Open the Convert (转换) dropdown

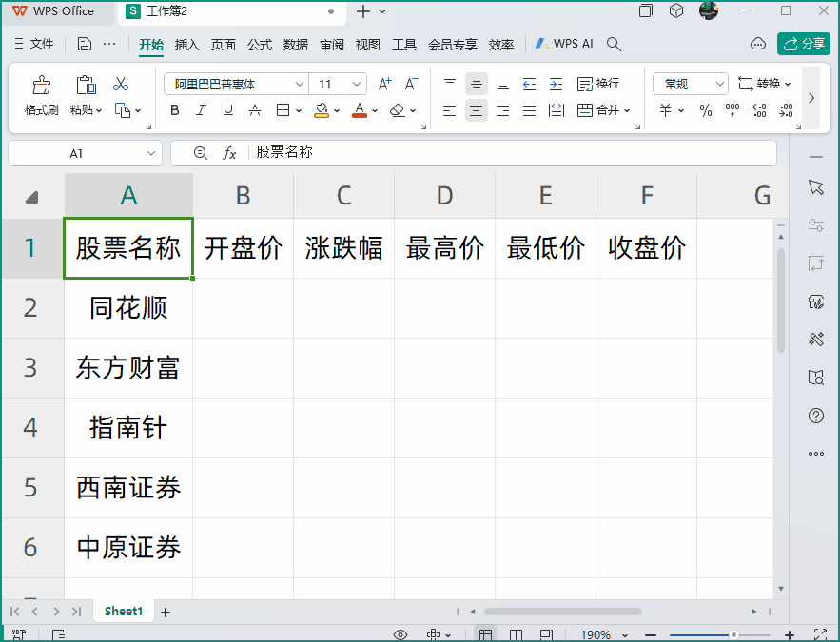tap(765, 84)
